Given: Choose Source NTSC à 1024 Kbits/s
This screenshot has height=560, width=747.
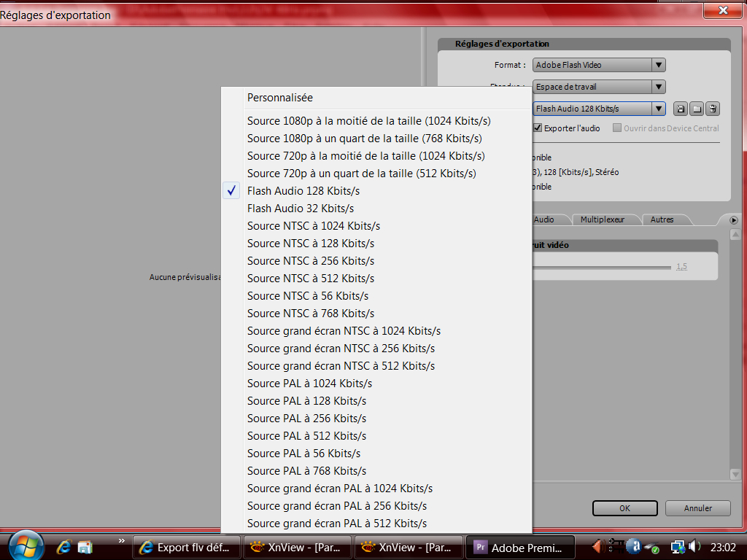Looking at the screenshot, I should pyautogui.click(x=376, y=226).
